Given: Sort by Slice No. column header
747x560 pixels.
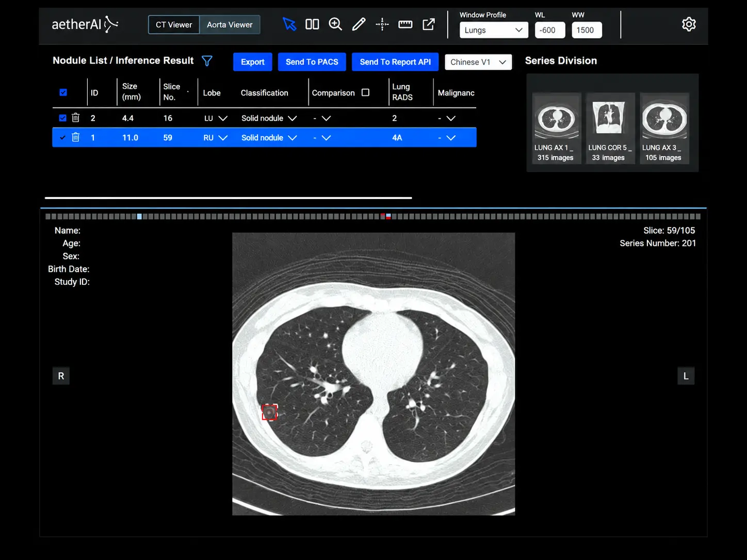Looking at the screenshot, I should coord(172,92).
